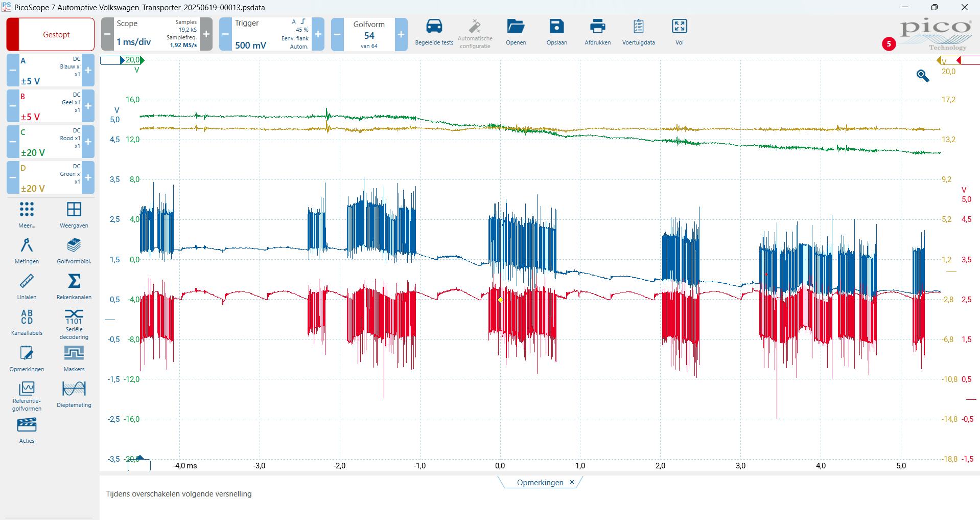
Task: Open the Begeleide tests car icon
Action: click(x=434, y=27)
